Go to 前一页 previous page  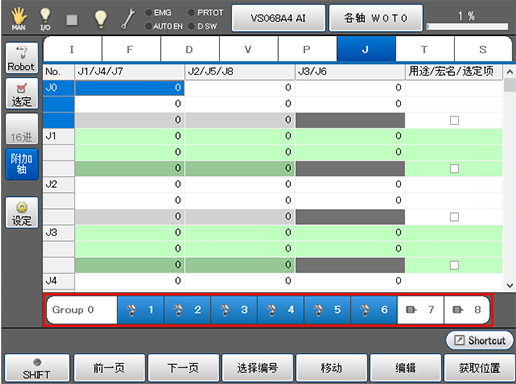pos(109,368)
